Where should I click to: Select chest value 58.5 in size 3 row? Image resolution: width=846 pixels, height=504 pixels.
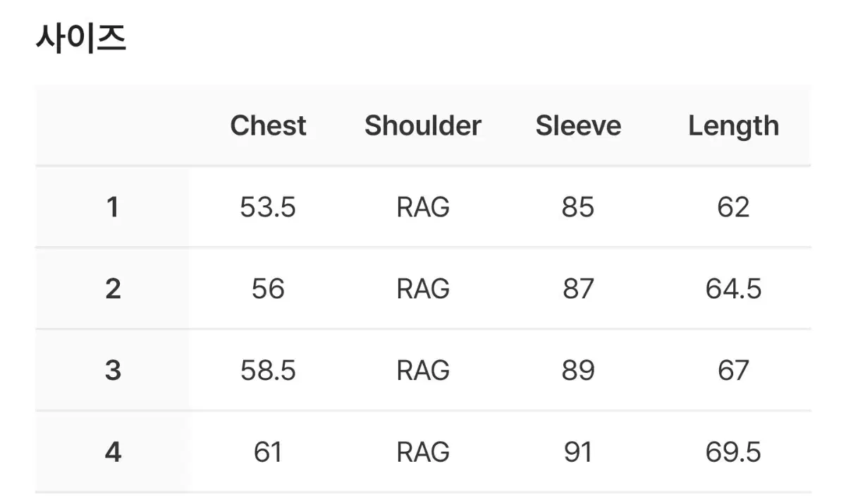tap(268, 371)
